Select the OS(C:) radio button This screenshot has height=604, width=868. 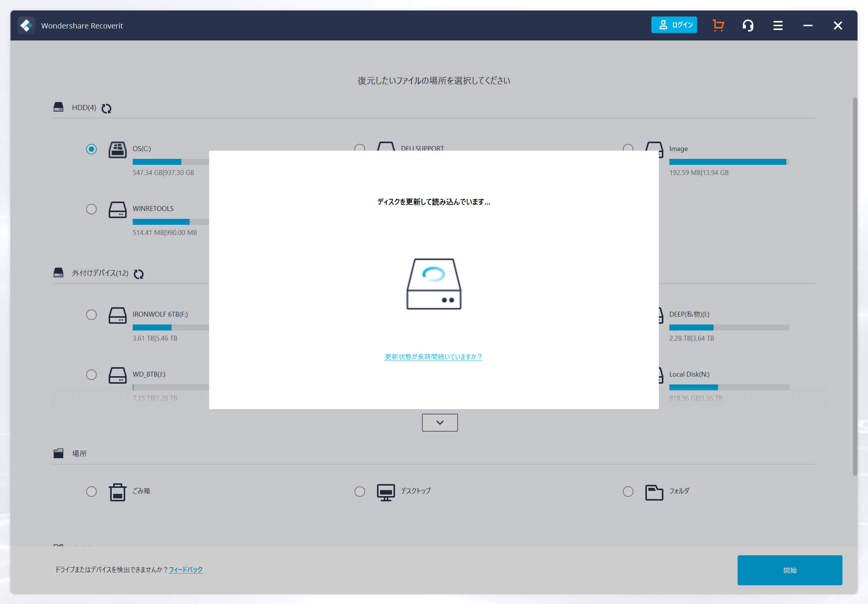[91, 149]
